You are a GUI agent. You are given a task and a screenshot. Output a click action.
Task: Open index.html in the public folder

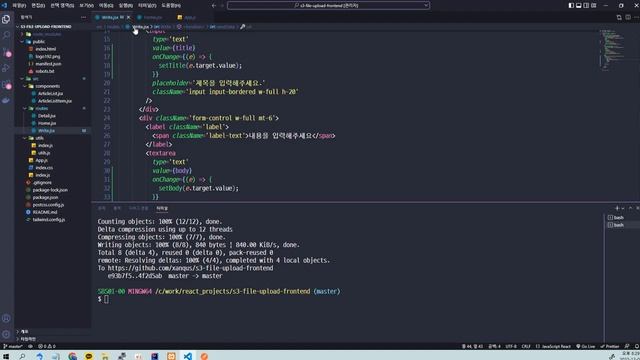(45, 49)
